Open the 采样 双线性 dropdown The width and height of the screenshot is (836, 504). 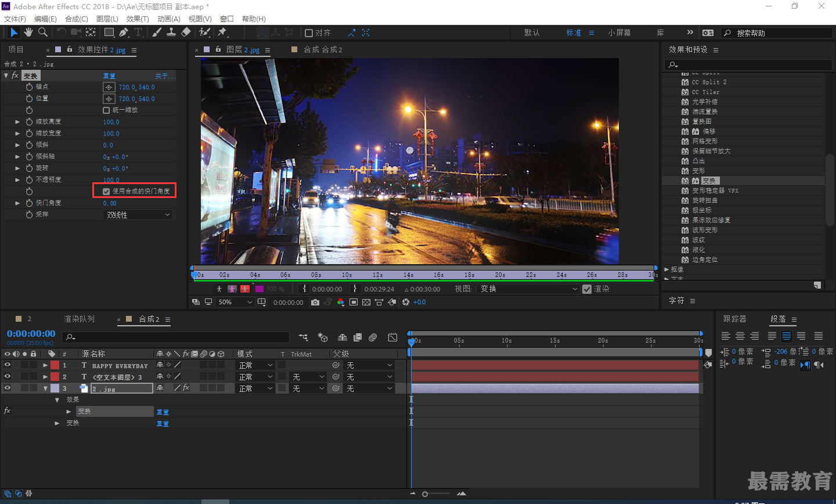[x=138, y=215]
